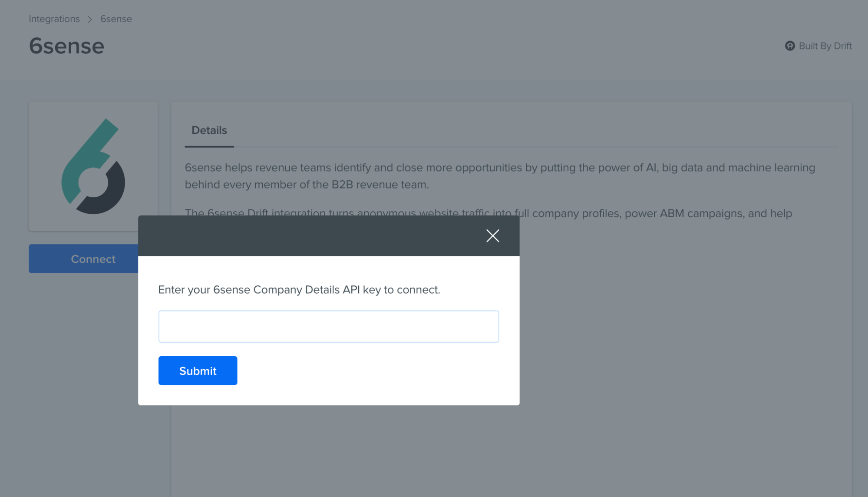
Task: Click the 6sense logo thumbnail
Action: pyautogui.click(x=93, y=166)
